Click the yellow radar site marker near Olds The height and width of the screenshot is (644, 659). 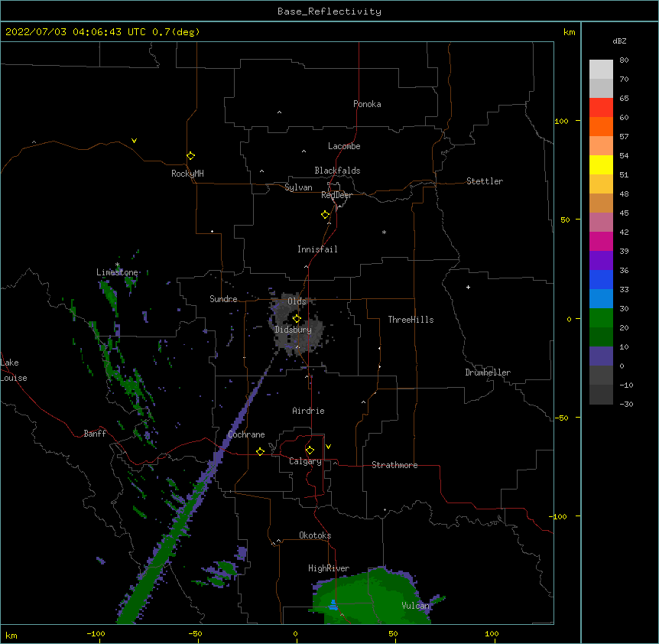point(297,319)
